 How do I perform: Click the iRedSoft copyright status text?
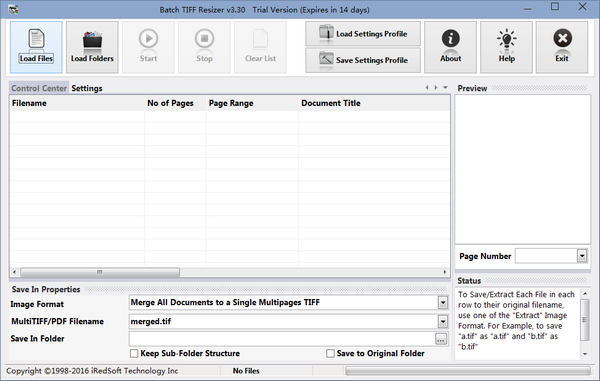coord(92,371)
